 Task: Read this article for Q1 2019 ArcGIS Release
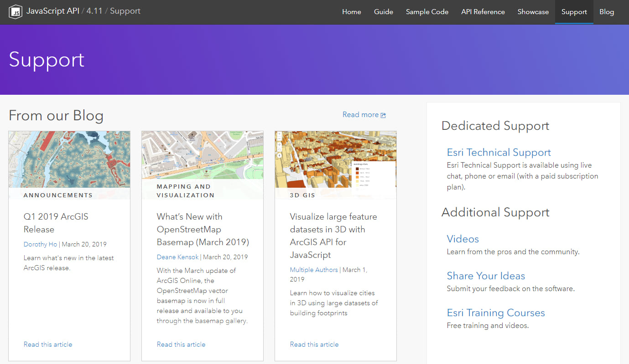click(x=48, y=344)
